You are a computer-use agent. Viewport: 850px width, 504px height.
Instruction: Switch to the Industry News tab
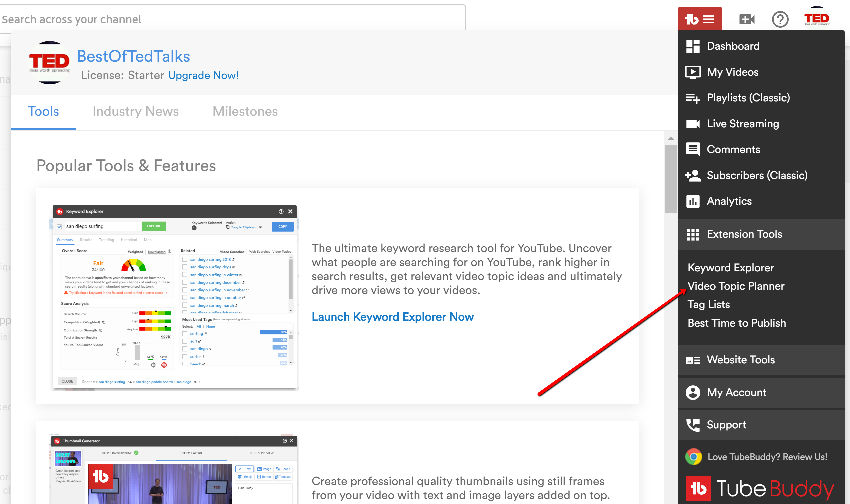coord(135,111)
